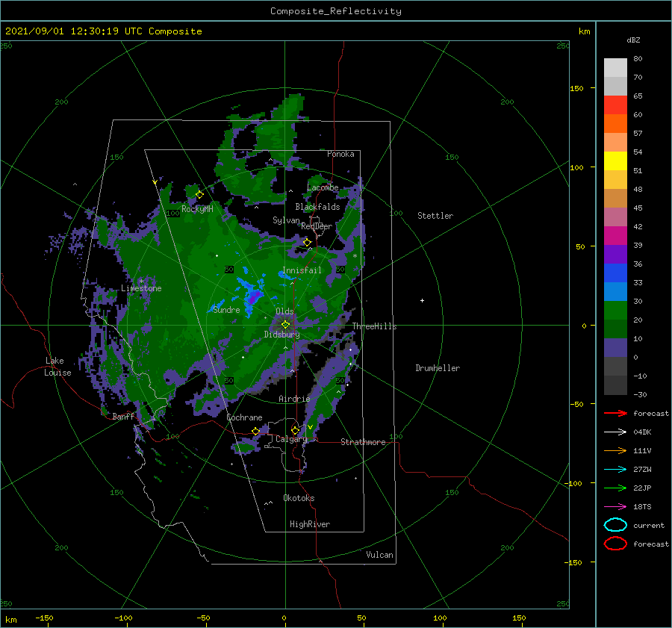The width and height of the screenshot is (672, 628).
Task: Click the yellow diamond marker beside RockyMH
Action: pos(199,195)
